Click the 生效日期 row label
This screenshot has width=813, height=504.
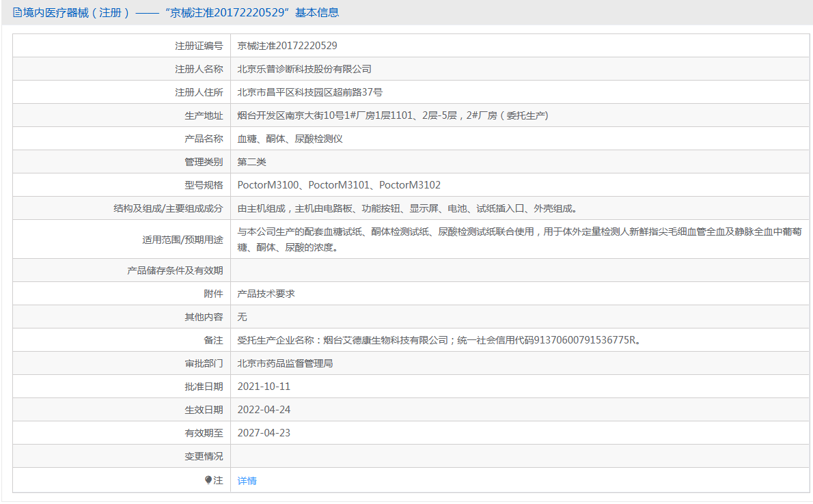pyautogui.click(x=204, y=410)
